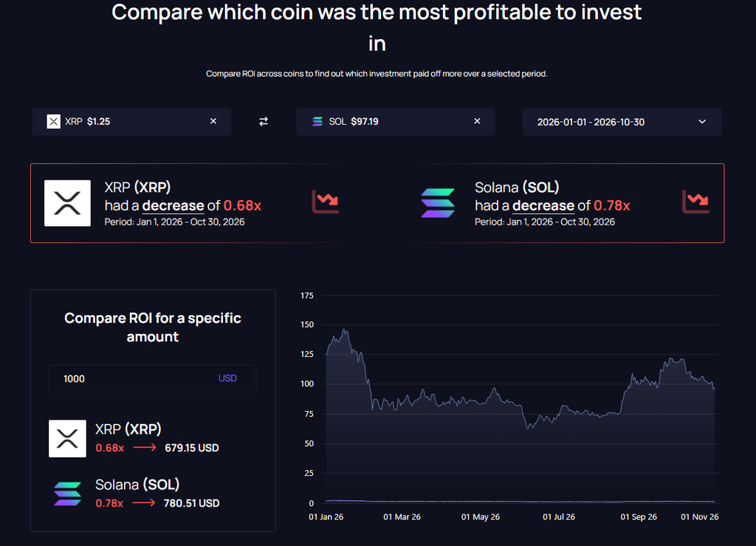Click the Solana logo in ROI amount panel

[67, 494]
